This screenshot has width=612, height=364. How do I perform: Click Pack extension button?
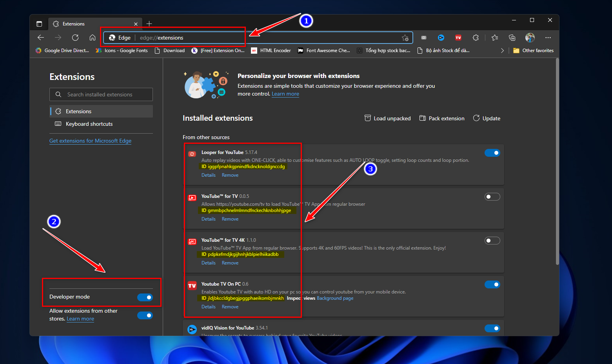tap(442, 118)
